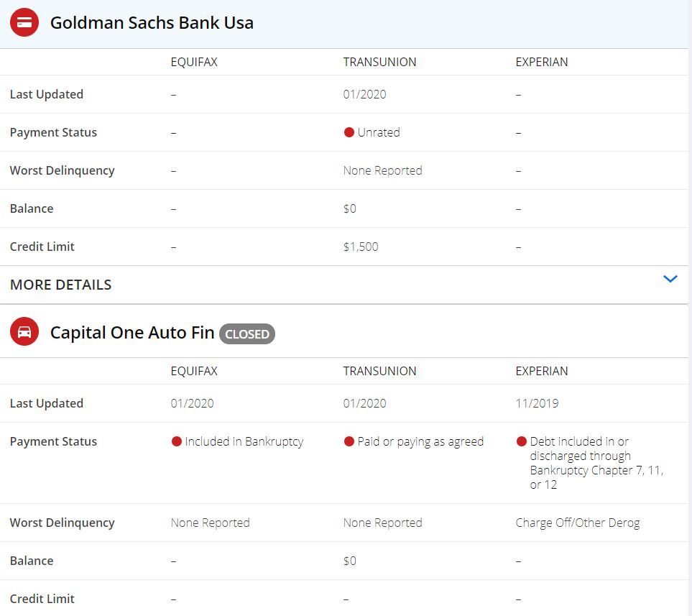Viewport: 692px width, 616px height.
Task: Select Capital One Payment Status row label
Action: click(53, 441)
